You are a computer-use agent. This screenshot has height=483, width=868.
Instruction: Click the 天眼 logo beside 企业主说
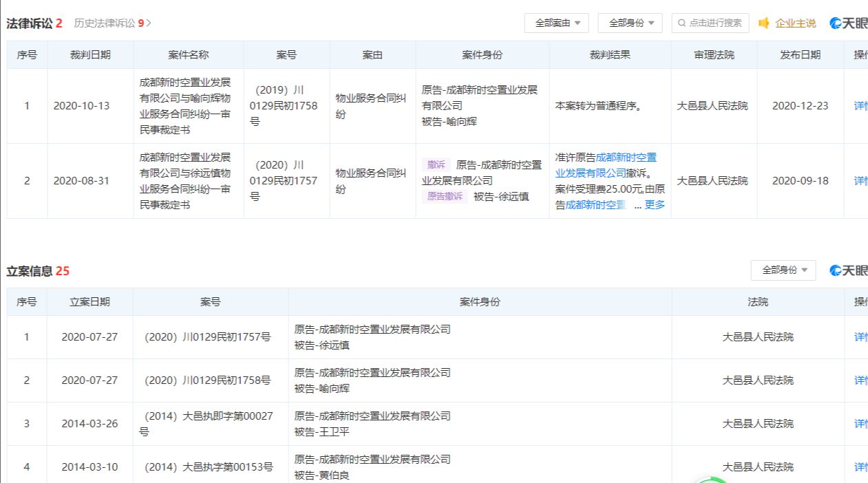point(849,23)
